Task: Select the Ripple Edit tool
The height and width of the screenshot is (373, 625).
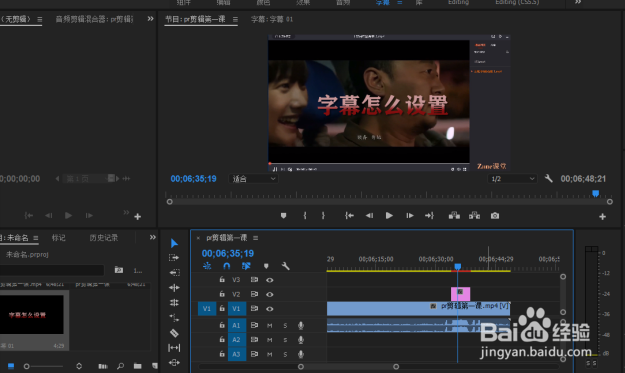Action: pos(174,288)
